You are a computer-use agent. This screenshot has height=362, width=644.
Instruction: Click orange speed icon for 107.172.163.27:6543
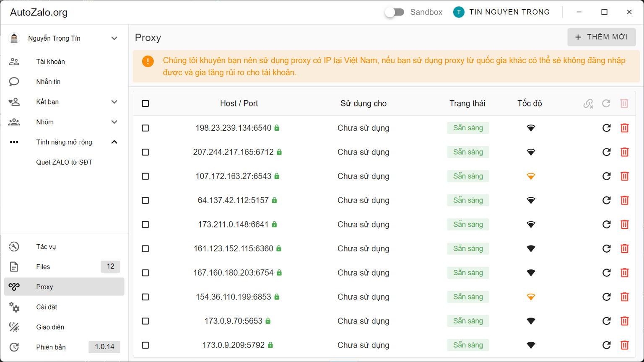coord(531,176)
